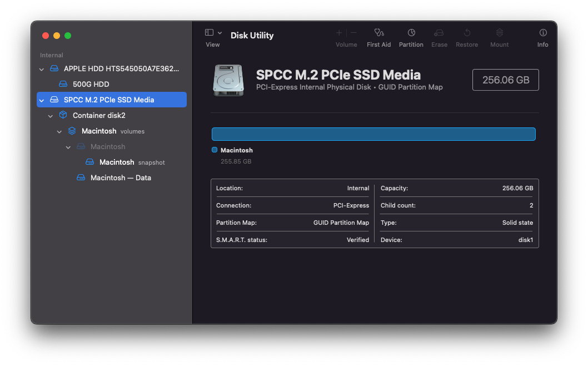Click the blue disk usage bar
The width and height of the screenshot is (588, 365).
coord(373,134)
